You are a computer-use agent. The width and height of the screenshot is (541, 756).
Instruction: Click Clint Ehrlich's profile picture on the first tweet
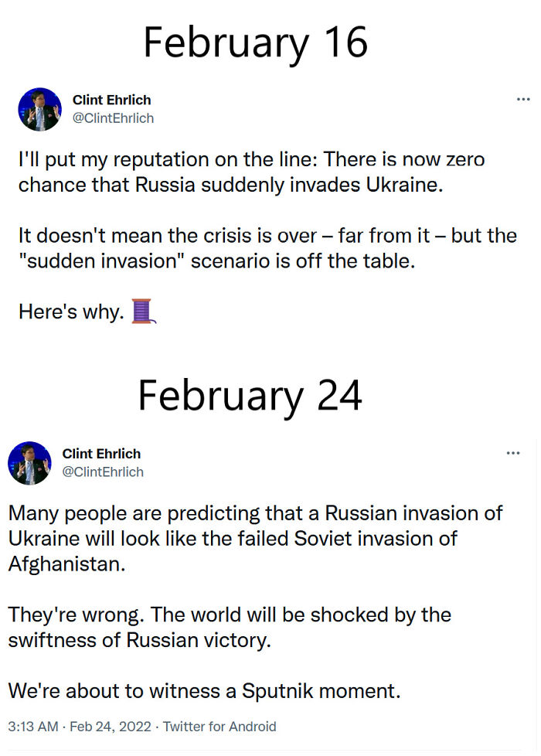coord(39,110)
